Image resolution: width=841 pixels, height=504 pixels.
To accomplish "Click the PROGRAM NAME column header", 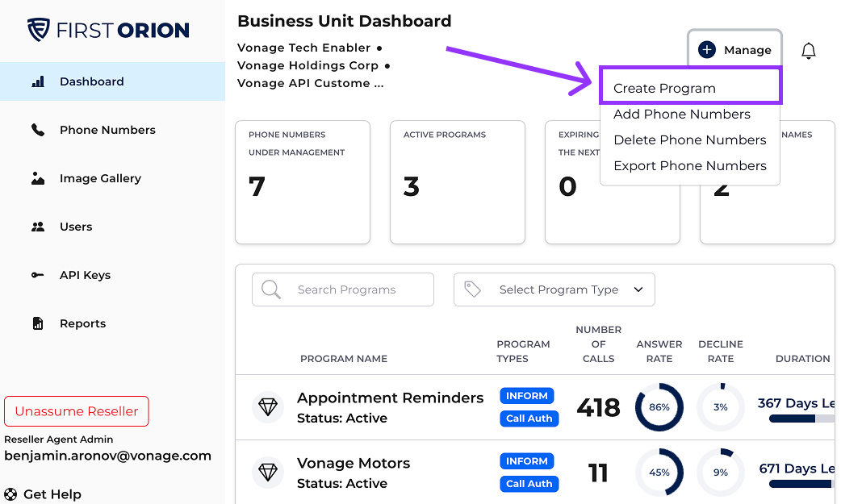I will click(x=344, y=359).
